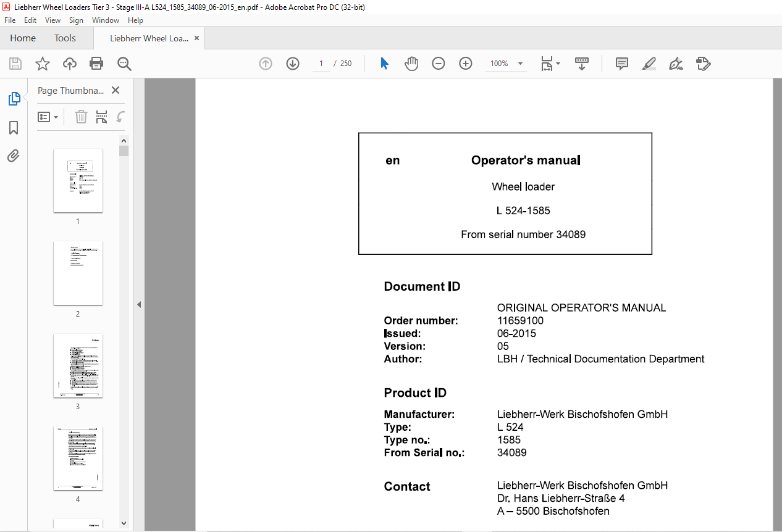This screenshot has width=782, height=532.
Task: Click the Sign document pen icon
Action: [x=676, y=64]
